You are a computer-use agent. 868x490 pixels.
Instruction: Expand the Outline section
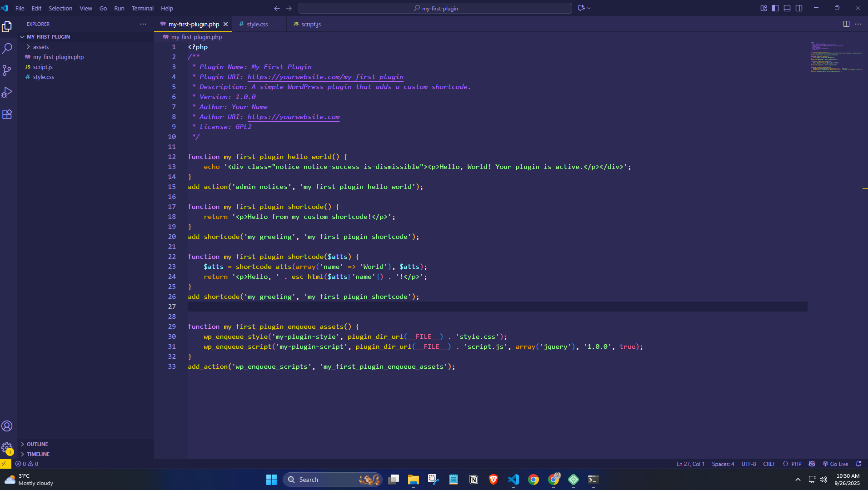[x=37, y=444]
